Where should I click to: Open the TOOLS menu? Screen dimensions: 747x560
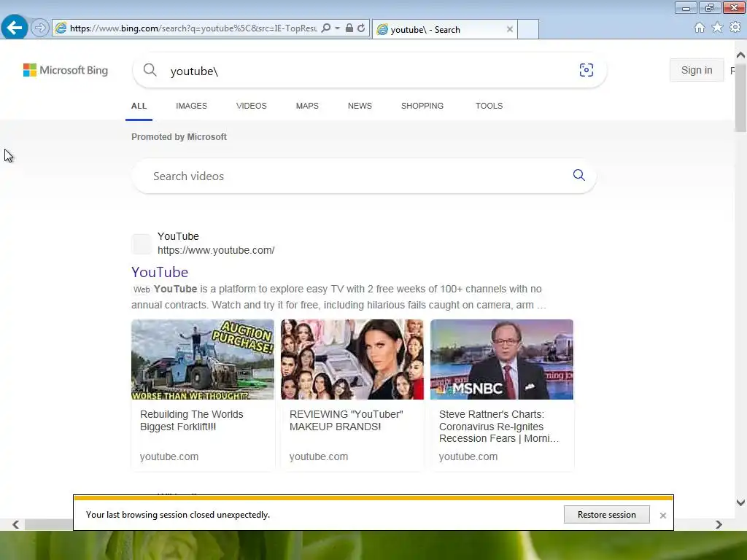tap(489, 106)
